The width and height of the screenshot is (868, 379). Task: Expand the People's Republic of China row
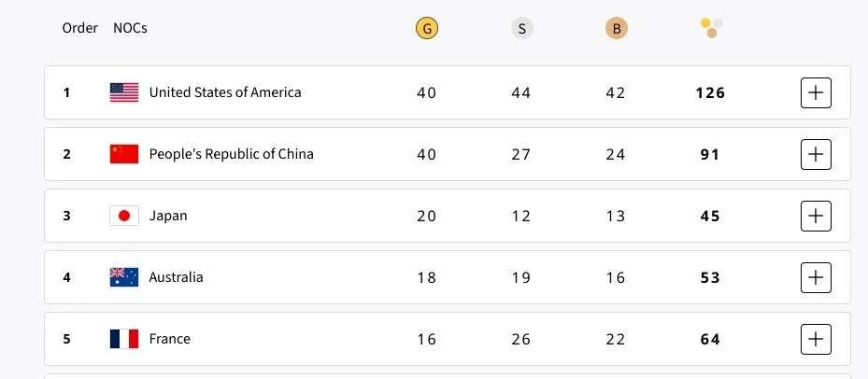[x=816, y=154]
